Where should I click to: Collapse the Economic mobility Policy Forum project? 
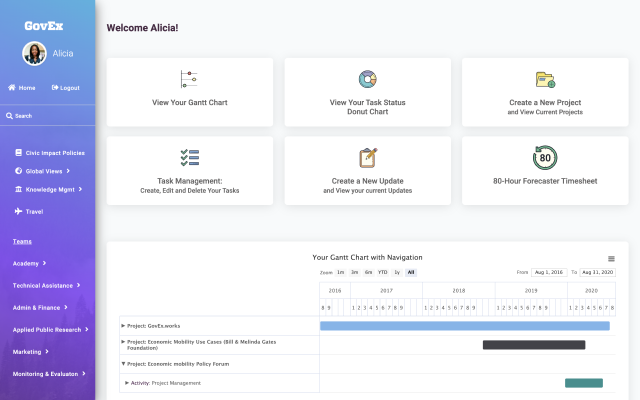(x=124, y=364)
